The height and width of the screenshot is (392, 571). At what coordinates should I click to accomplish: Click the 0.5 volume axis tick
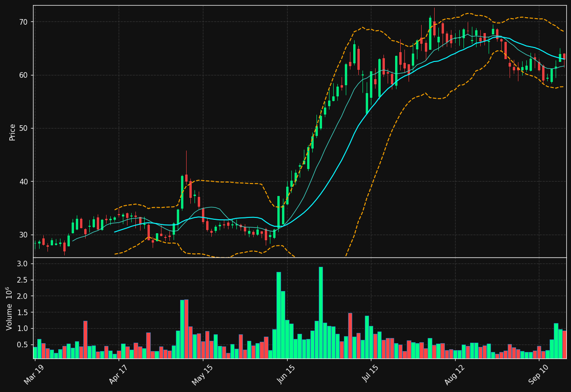pos(22,345)
